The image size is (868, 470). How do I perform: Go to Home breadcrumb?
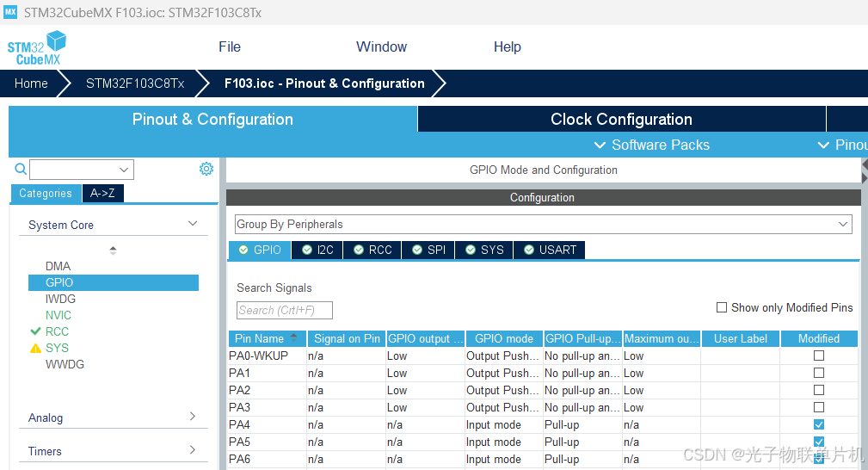[31, 83]
